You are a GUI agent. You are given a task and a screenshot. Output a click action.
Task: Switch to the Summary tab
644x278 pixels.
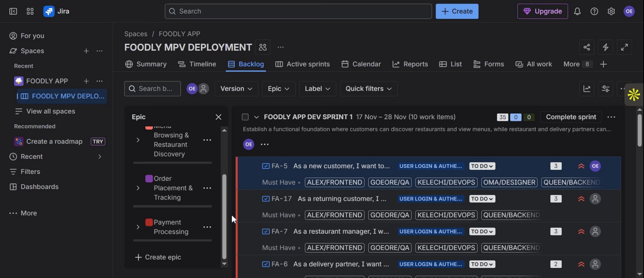tap(146, 64)
